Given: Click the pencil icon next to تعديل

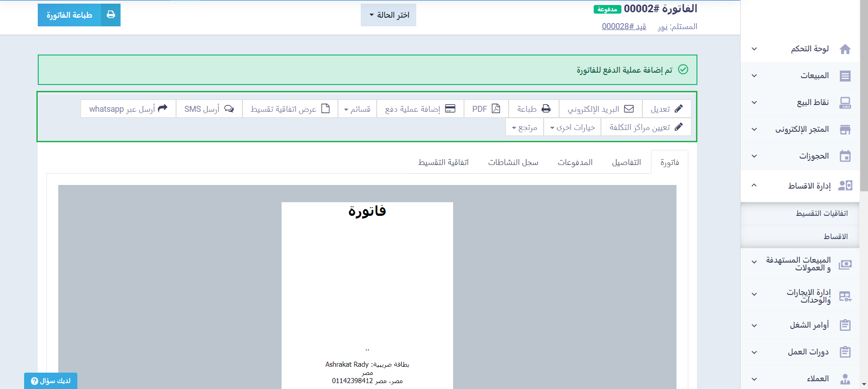Looking at the screenshot, I should coord(678,109).
